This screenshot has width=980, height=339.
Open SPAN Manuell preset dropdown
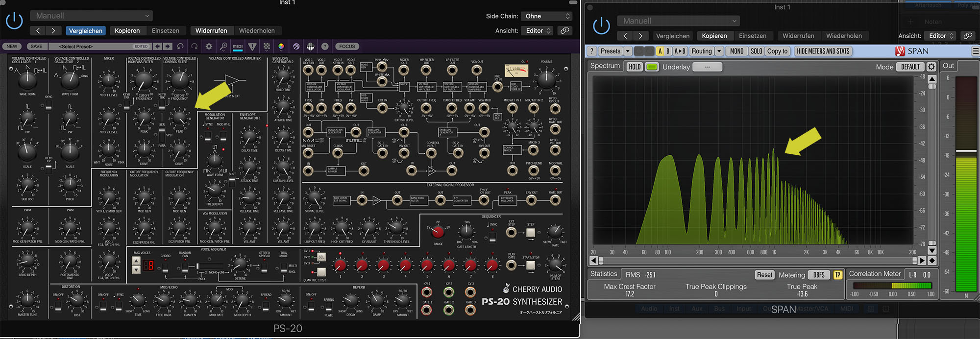pos(678,21)
